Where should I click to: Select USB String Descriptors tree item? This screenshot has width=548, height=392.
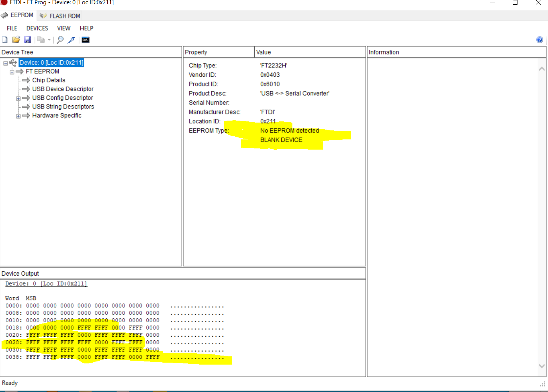[x=63, y=107]
